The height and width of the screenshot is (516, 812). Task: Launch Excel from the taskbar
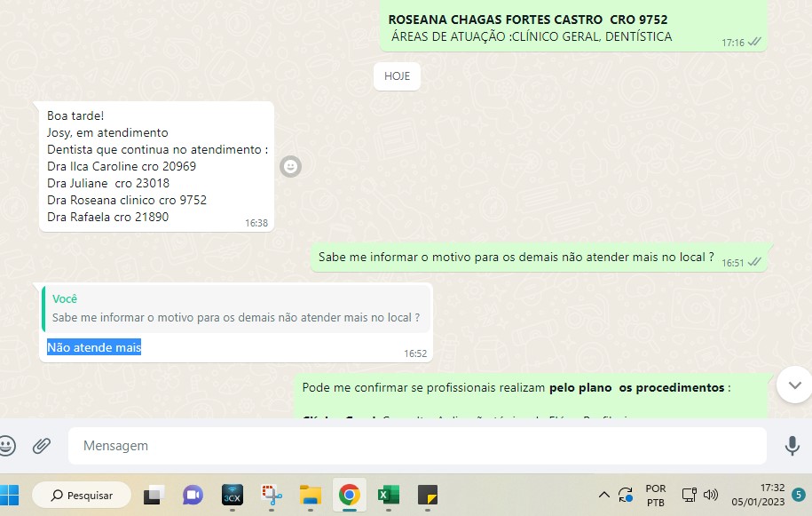pyautogui.click(x=388, y=495)
